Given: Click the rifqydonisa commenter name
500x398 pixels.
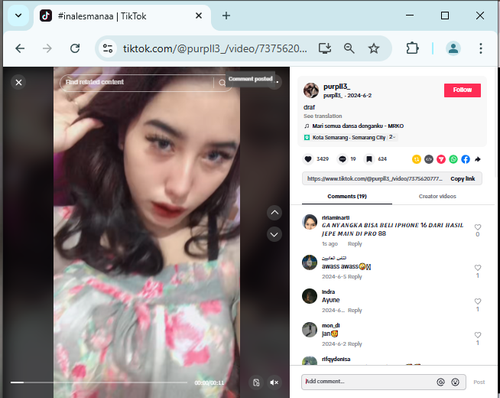Looking at the screenshot, I should tap(336, 359).
